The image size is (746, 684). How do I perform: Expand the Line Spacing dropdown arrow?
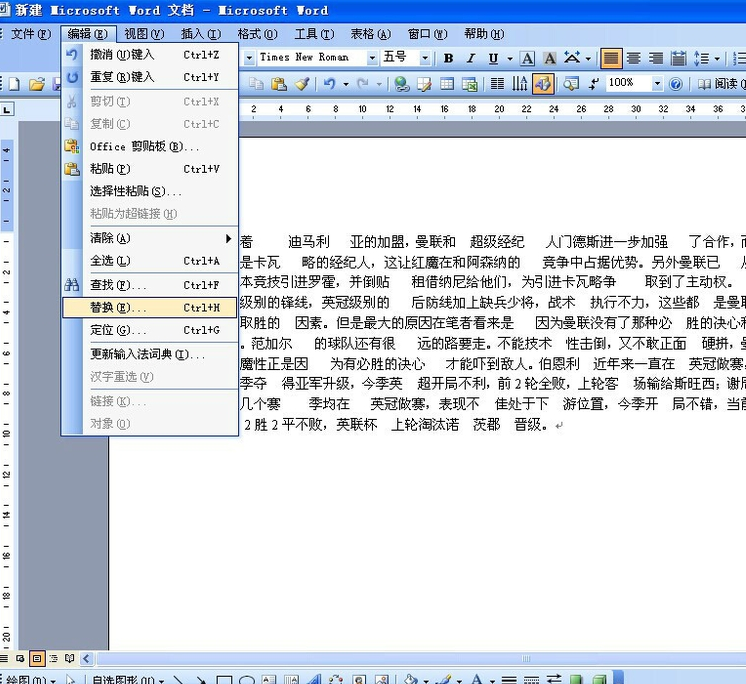click(717, 59)
